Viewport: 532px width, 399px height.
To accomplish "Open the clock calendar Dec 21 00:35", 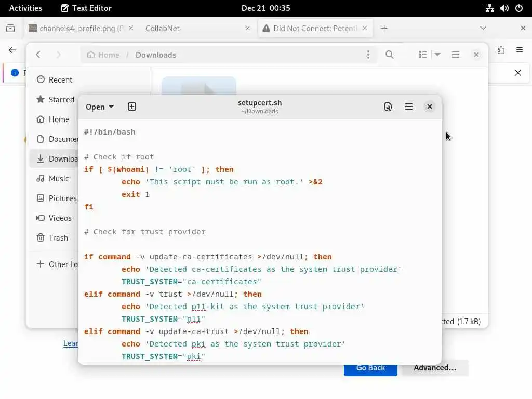I will click(265, 8).
